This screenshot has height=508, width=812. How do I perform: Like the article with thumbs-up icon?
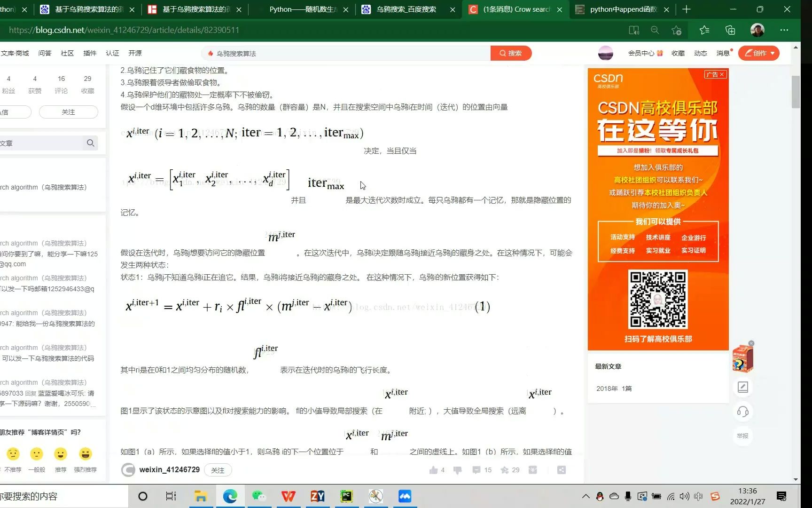(434, 470)
